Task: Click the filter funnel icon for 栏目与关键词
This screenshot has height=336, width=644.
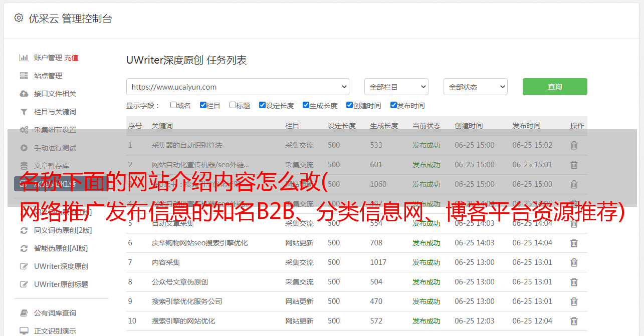Action: tap(24, 112)
